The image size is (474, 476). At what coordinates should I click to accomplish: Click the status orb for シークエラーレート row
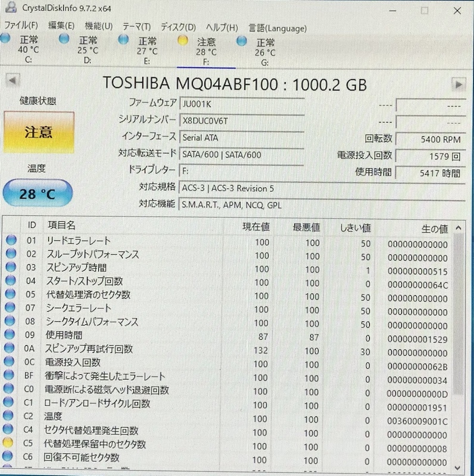coord(10,307)
